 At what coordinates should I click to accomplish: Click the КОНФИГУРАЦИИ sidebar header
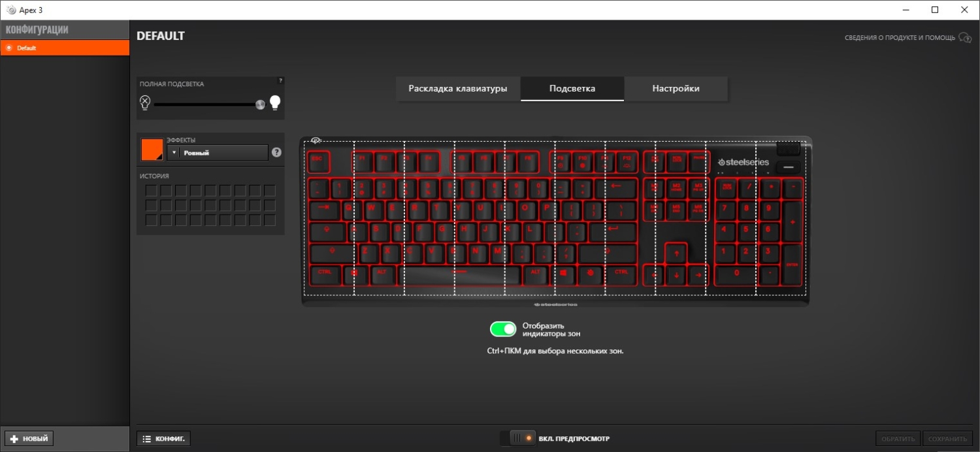(x=37, y=29)
